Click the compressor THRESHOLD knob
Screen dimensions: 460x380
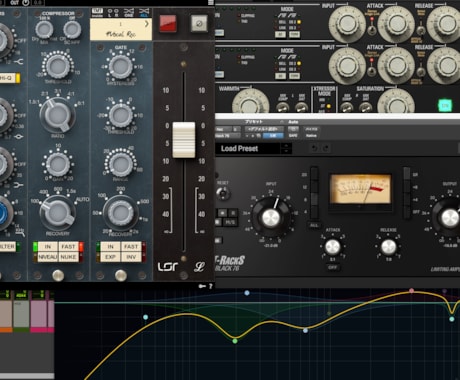tap(58, 66)
